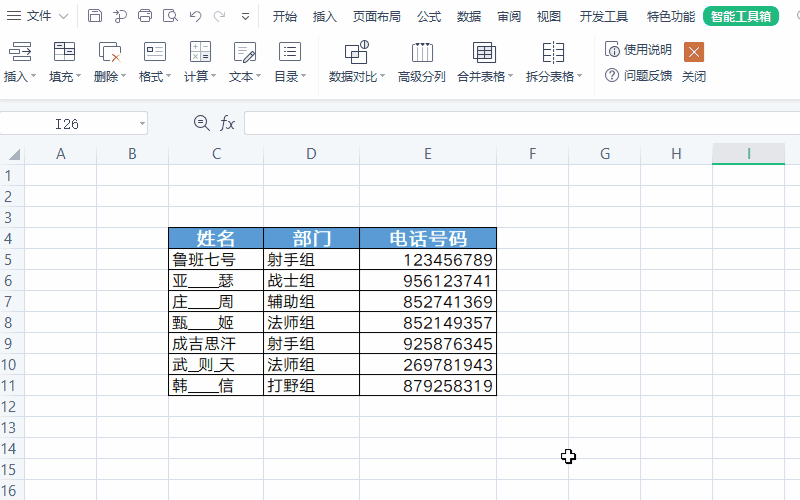Screen dimensions: 800x500
Task: Click cell containing 战士组
Action: tap(311, 280)
